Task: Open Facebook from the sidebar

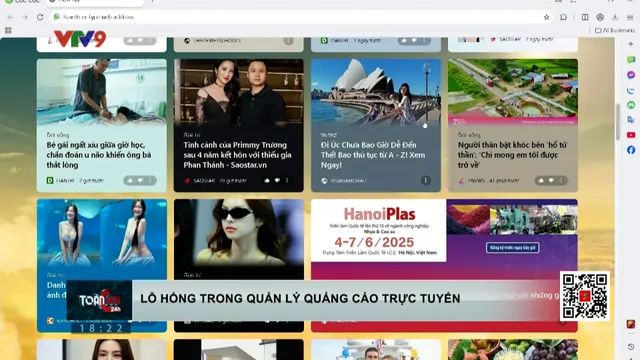Action: (631, 150)
